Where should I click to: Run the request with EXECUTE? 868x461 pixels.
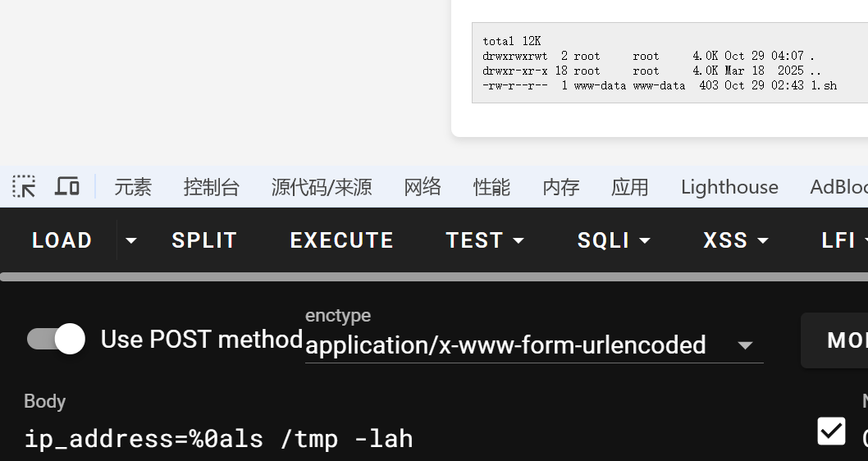pos(341,240)
